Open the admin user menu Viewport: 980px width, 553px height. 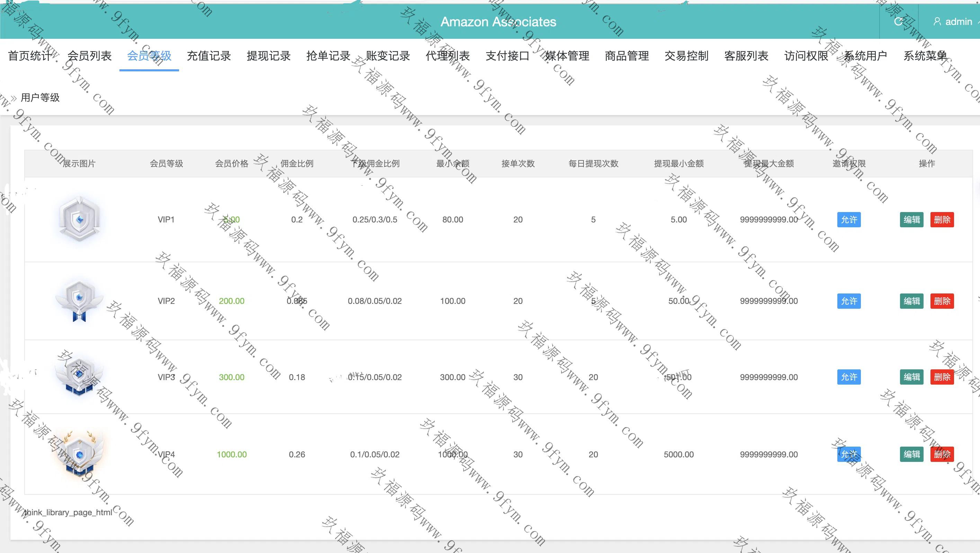tap(954, 22)
